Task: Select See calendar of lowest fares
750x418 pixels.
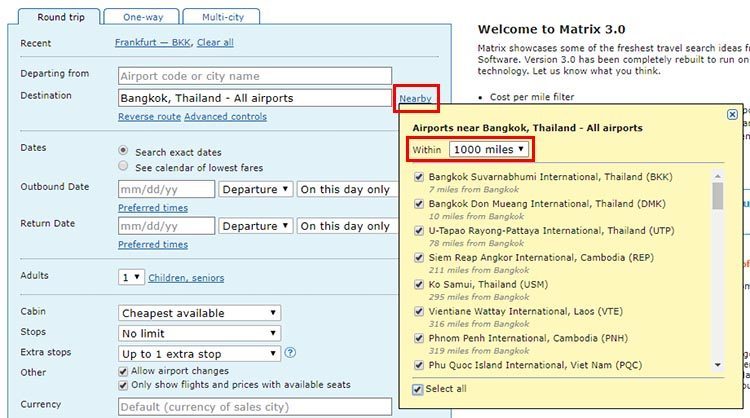Action: pos(123,166)
